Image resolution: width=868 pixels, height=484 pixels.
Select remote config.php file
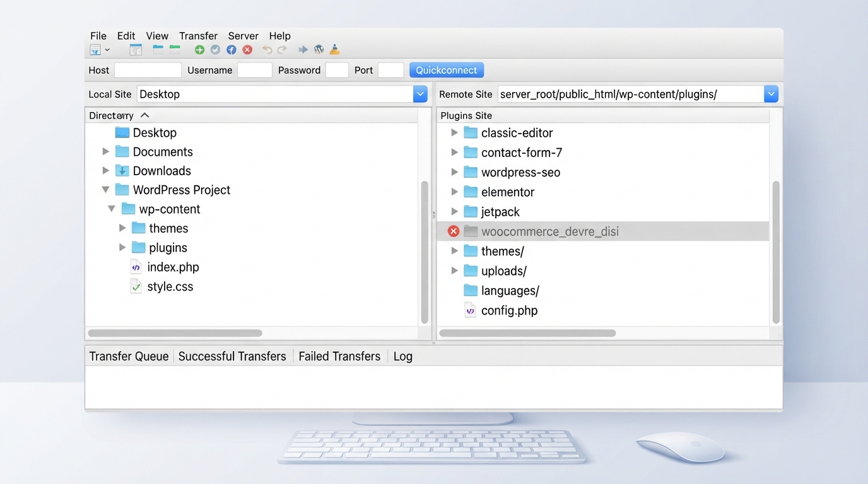pos(501,310)
